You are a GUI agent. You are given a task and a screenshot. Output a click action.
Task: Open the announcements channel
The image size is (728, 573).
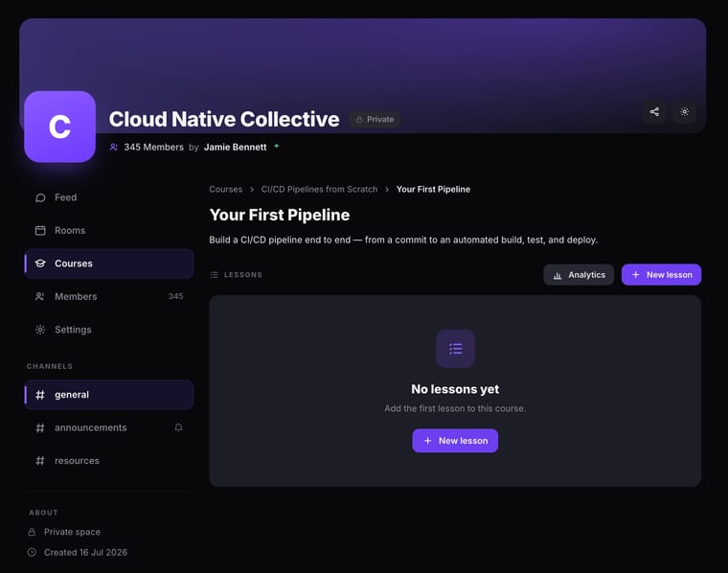109,427
